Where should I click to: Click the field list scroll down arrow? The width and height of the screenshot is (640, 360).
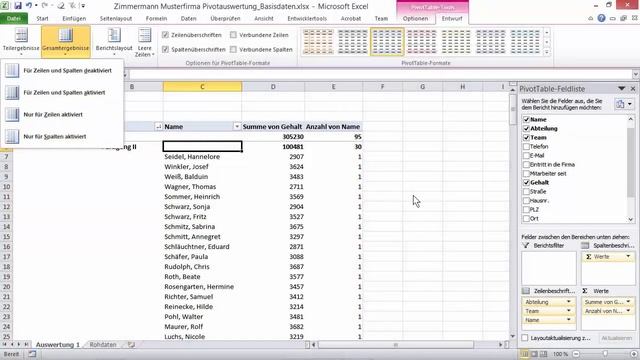(631, 219)
